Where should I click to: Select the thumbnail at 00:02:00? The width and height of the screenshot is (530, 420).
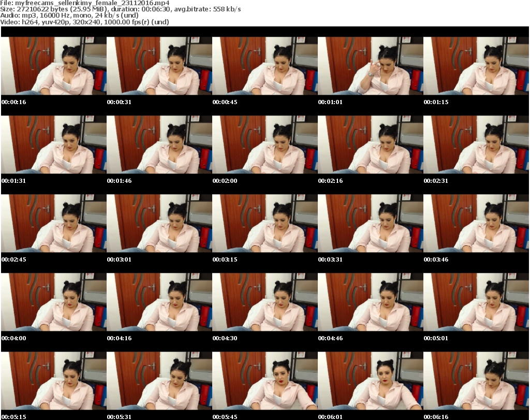pos(264,144)
